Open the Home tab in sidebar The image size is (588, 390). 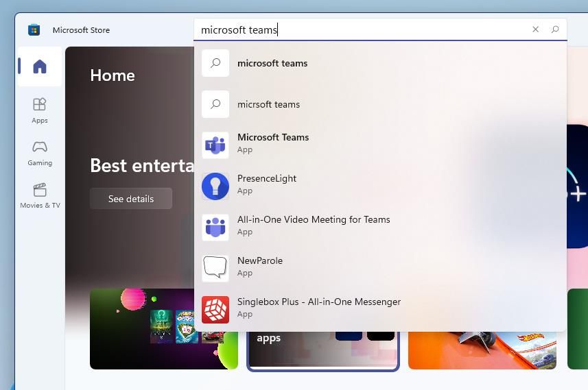40,66
